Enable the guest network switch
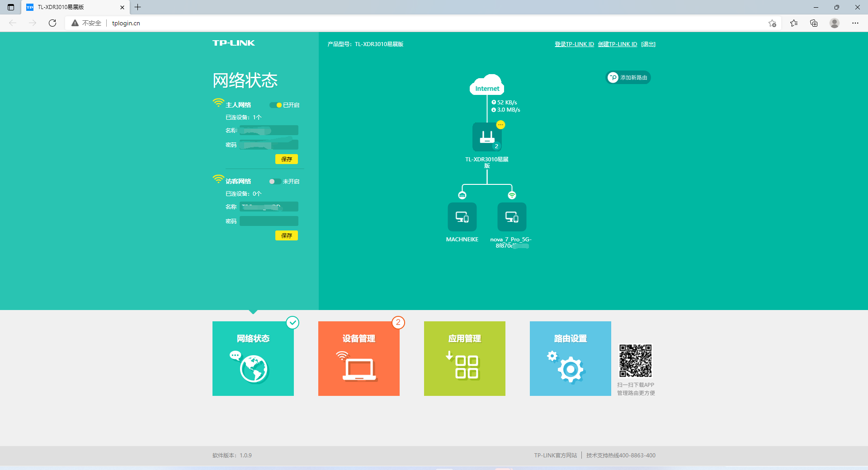868x470 pixels. [x=275, y=181]
